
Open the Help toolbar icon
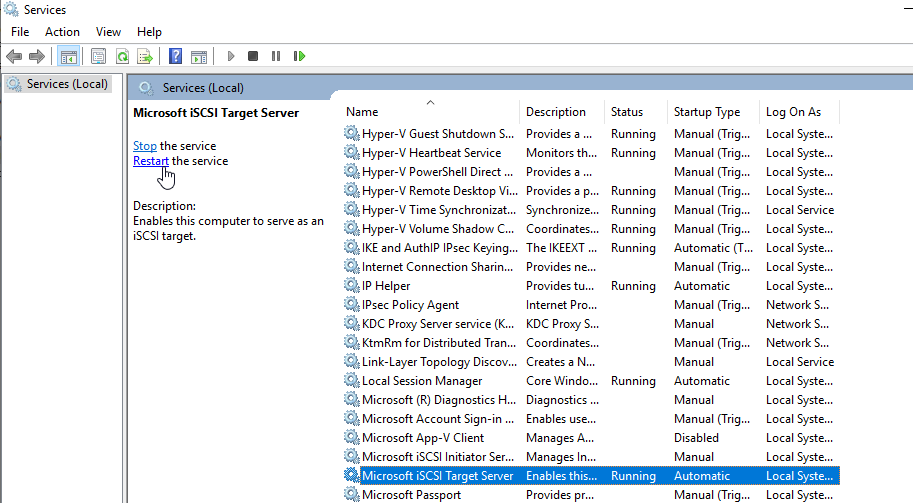(x=175, y=56)
